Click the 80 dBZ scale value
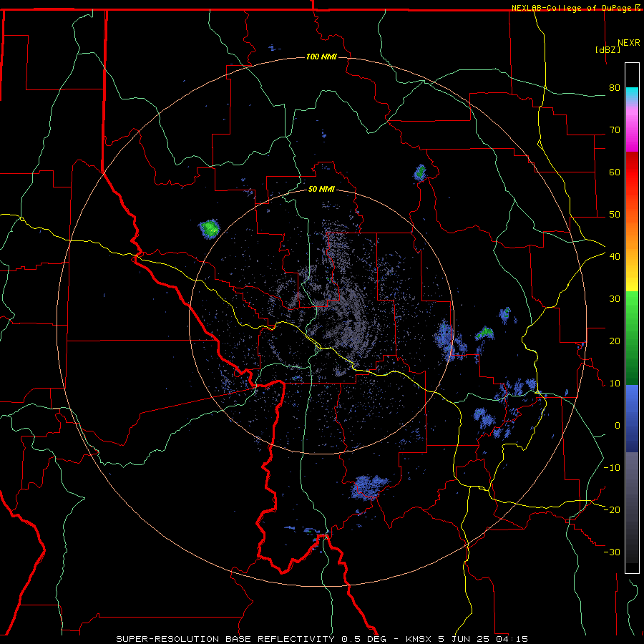Screen dimensions: 644x644 615,88
